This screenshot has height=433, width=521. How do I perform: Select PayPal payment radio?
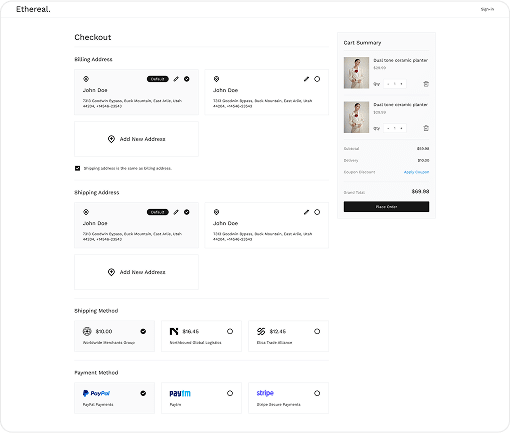pos(143,393)
